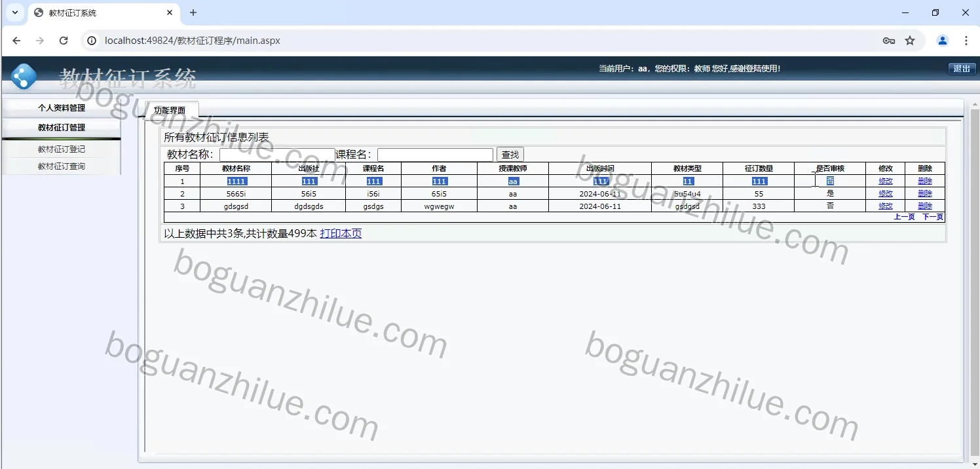This screenshot has width=980, height=469.
Task: Select quantity value 333
Action: 759,206
